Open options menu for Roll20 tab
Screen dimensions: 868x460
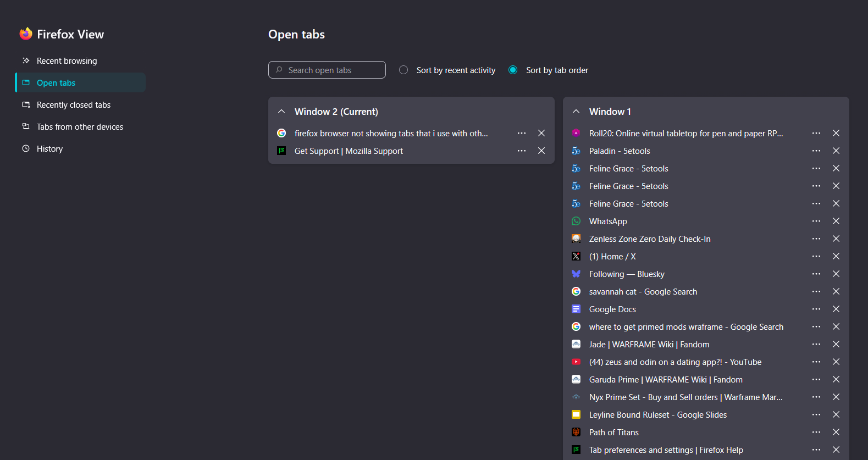pos(816,134)
